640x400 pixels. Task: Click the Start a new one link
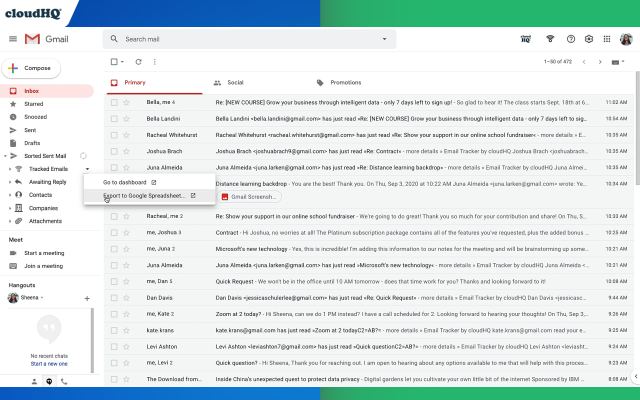click(x=49, y=363)
